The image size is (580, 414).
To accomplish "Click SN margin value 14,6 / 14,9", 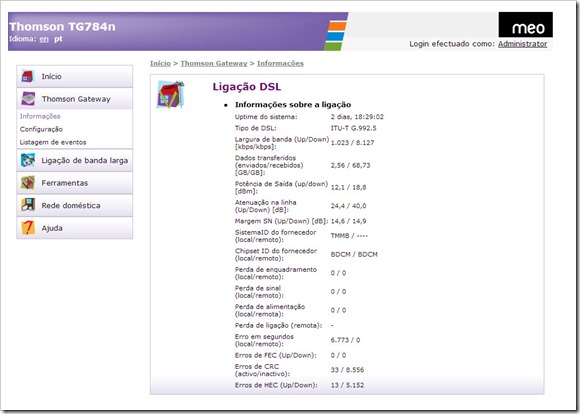I will pos(348,221).
